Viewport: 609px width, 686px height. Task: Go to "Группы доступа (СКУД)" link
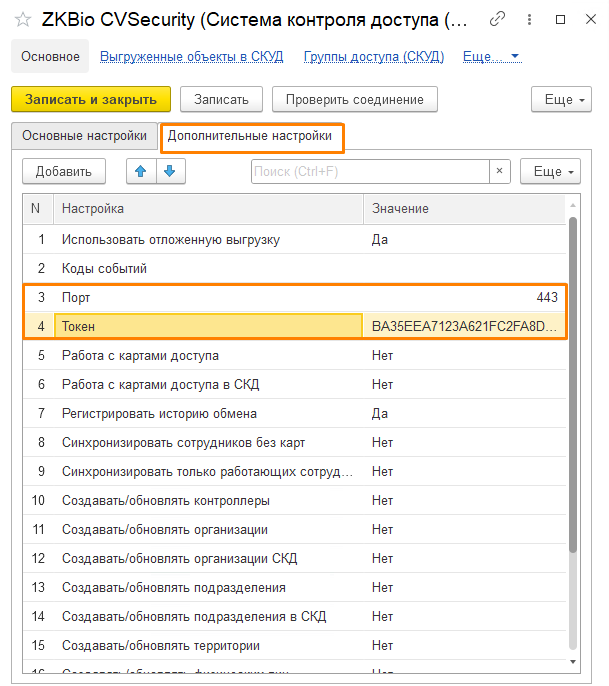pos(373,57)
